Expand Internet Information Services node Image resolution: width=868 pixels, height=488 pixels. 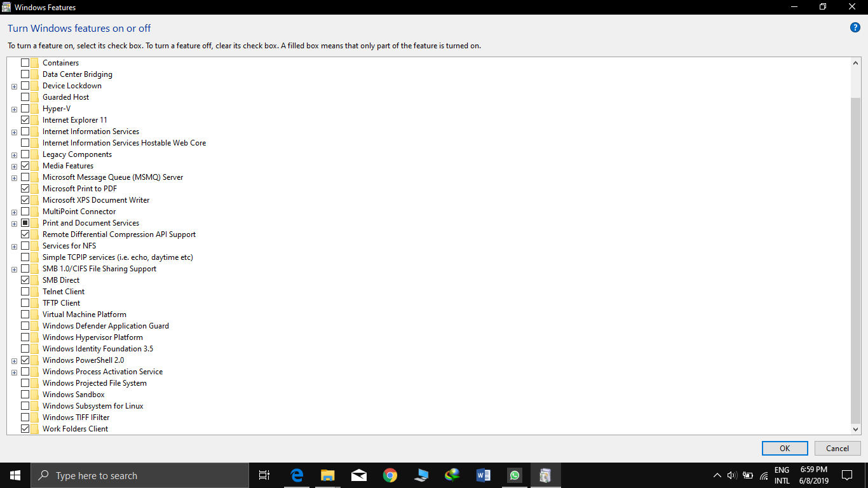(14, 132)
